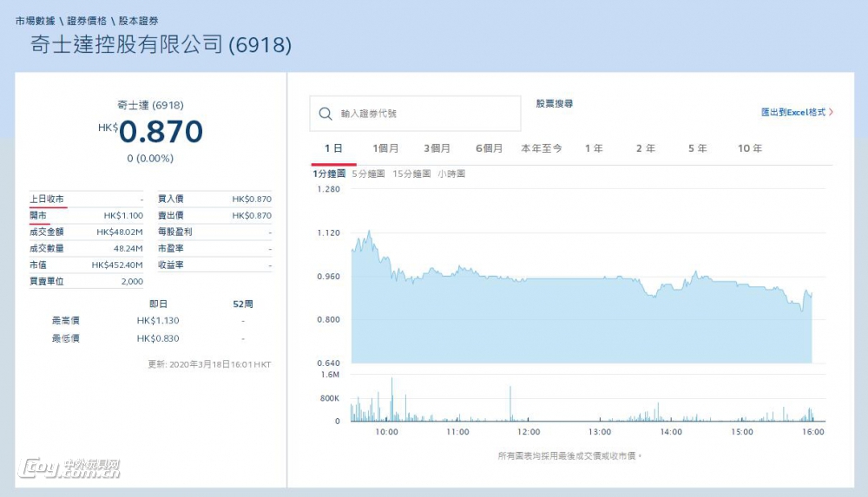The image size is (868, 497).
Task: Select the 1年 chart range
Action: tap(594, 148)
